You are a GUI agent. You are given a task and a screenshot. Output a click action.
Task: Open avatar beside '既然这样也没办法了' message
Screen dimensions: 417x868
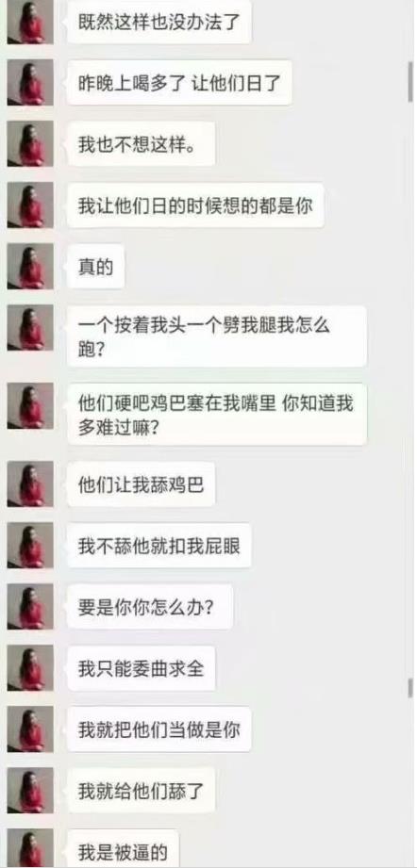pyautogui.click(x=30, y=22)
